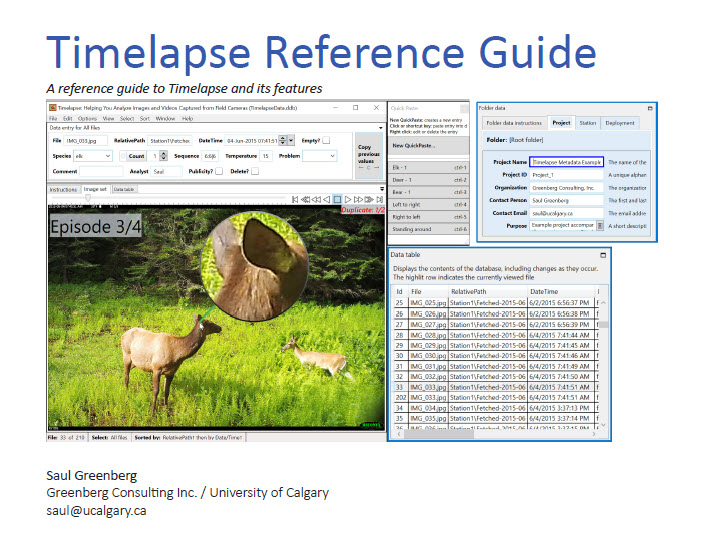Tick the Empty? checkbox
This screenshot has height=535, width=704.
(x=326, y=140)
